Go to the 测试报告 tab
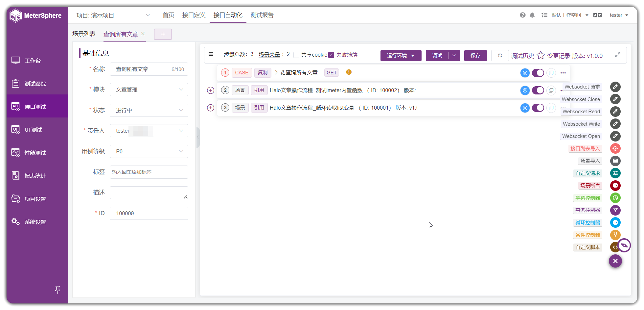The image size is (644, 310). click(262, 15)
